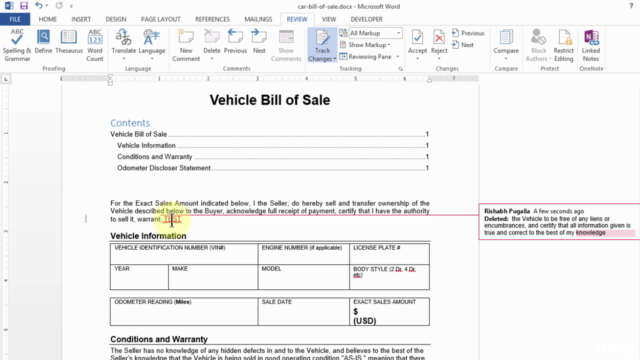Click the inserted TEST tracked text
The image size is (640, 360).
pyautogui.click(x=172, y=220)
